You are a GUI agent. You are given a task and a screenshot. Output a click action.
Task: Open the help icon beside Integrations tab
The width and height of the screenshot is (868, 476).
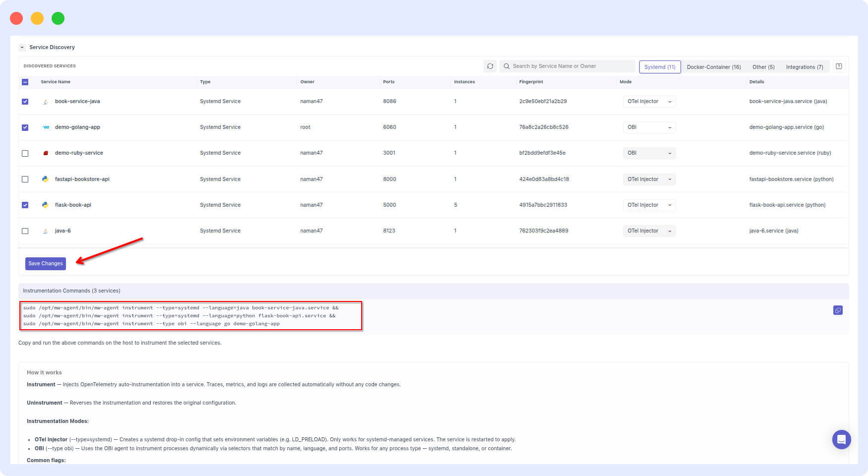(x=839, y=66)
